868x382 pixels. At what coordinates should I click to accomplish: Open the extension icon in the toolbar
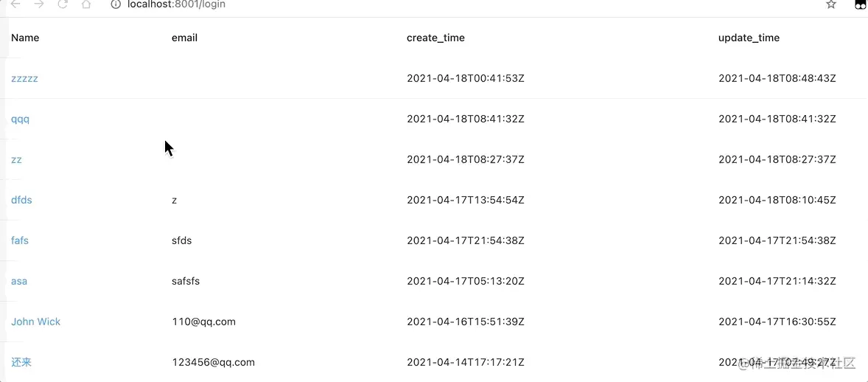(x=860, y=4)
